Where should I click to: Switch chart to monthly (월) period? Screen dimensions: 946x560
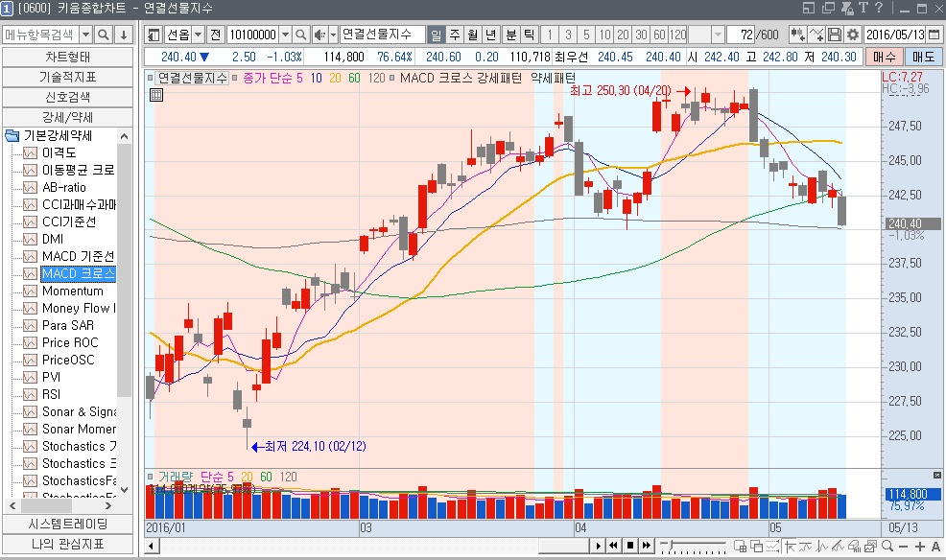472,35
